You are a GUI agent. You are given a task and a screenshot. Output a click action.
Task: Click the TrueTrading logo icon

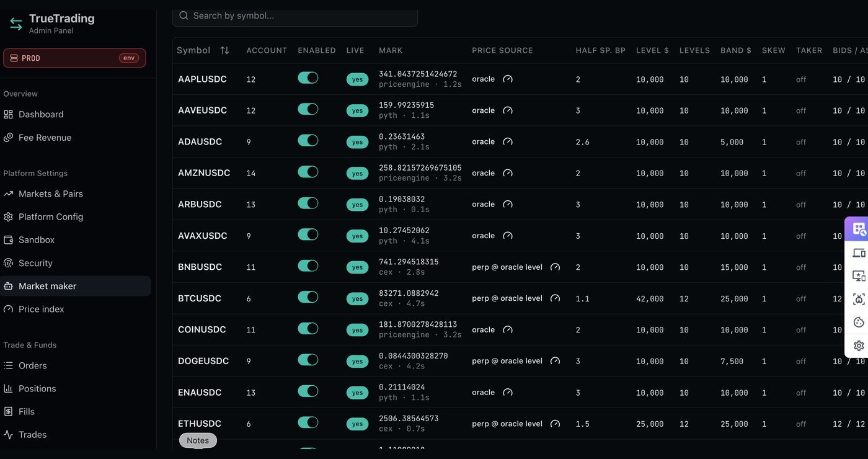(16, 24)
